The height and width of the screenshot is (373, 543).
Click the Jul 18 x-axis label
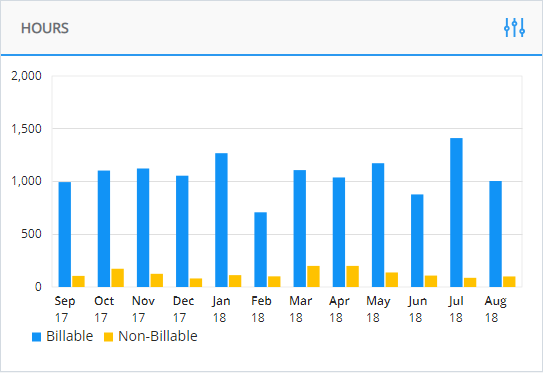click(x=456, y=309)
